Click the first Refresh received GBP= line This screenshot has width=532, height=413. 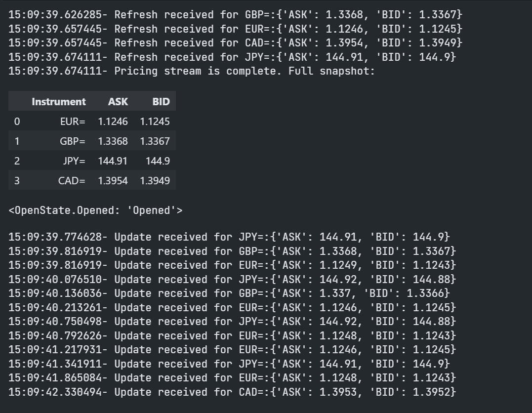(236, 15)
